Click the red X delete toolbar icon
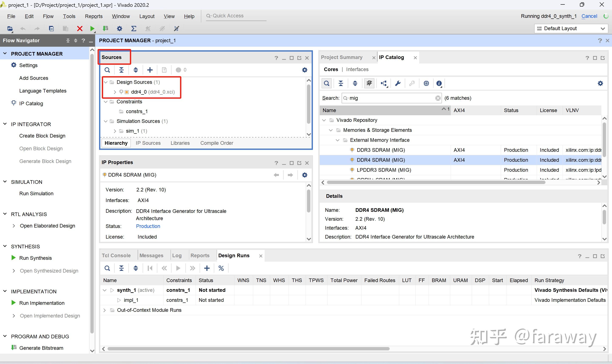 coord(80,29)
